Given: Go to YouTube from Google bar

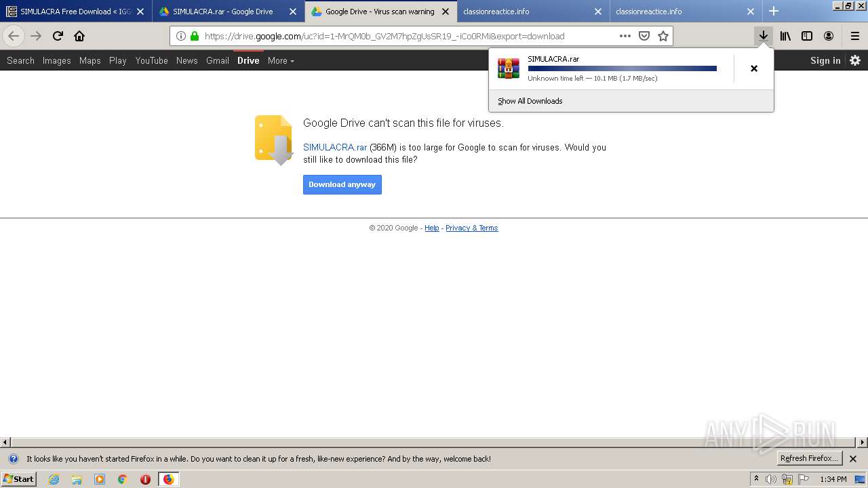Looking at the screenshot, I should click(x=151, y=60).
